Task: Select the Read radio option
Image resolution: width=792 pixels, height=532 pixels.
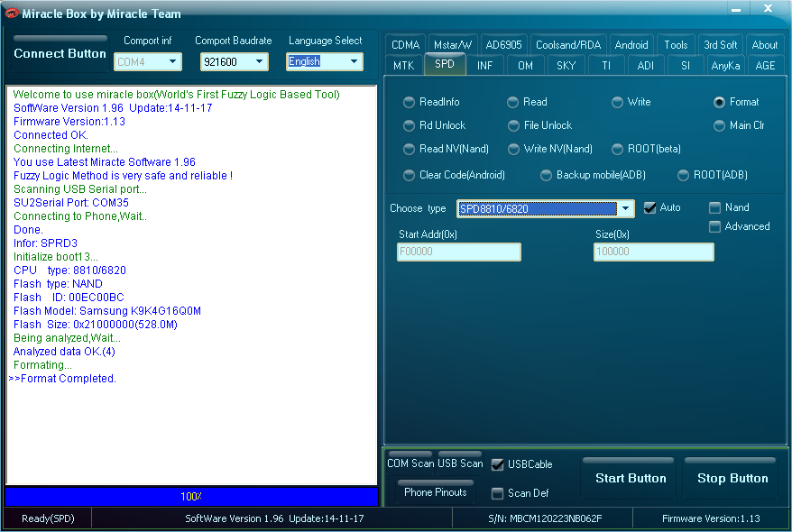Action: pyautogui.click(x=528, y=102)
